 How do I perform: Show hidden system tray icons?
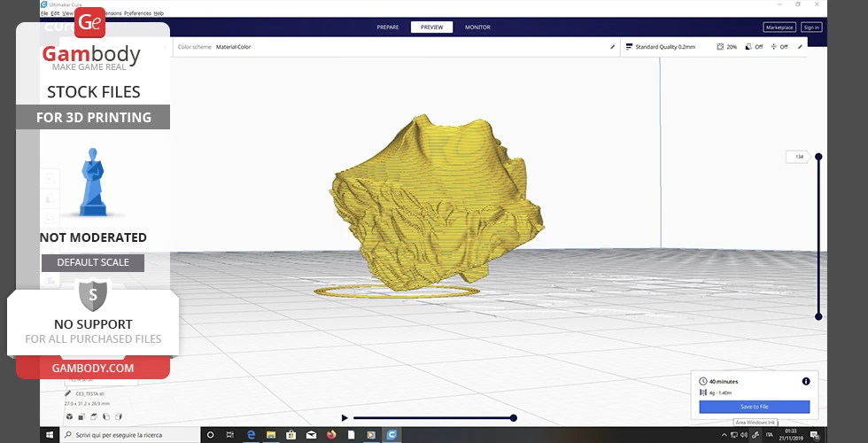point(725,435)
